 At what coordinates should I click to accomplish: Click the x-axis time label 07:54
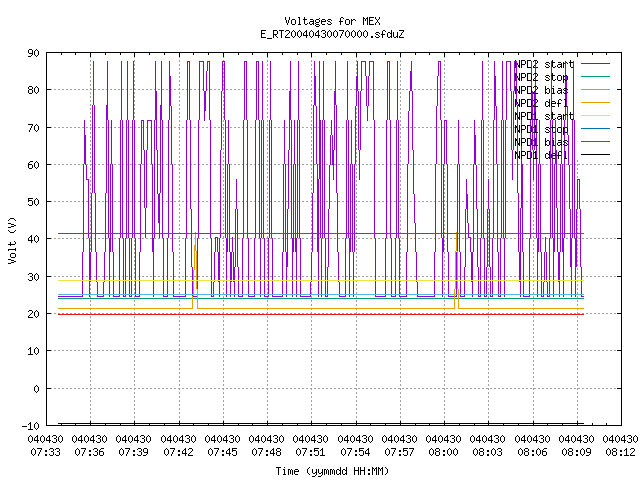point(356,452)
